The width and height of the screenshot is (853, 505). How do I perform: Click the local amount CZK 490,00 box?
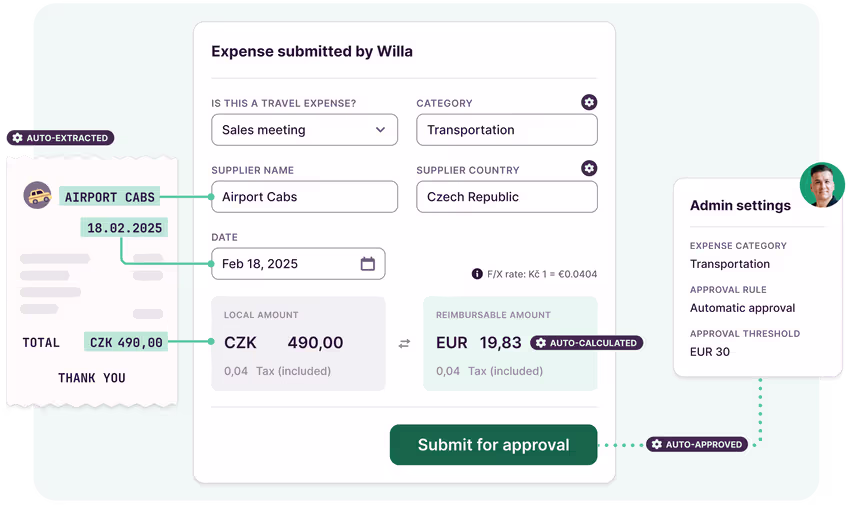[298, 343]
